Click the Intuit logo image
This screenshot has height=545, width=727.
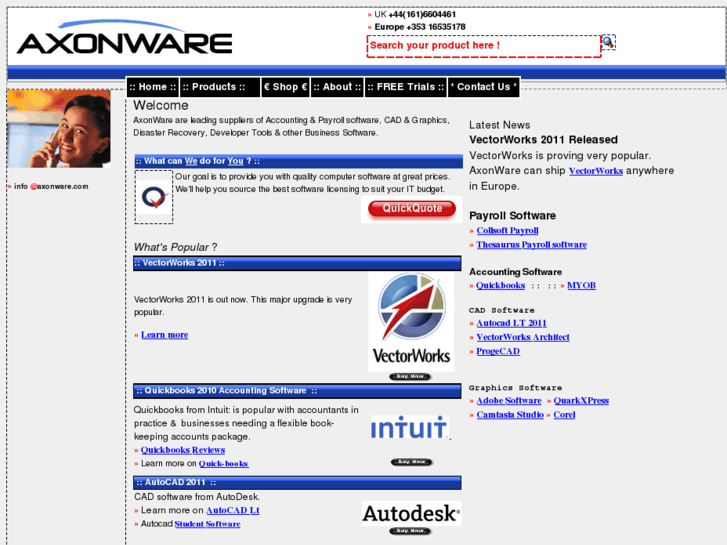(x=410, y=428)
